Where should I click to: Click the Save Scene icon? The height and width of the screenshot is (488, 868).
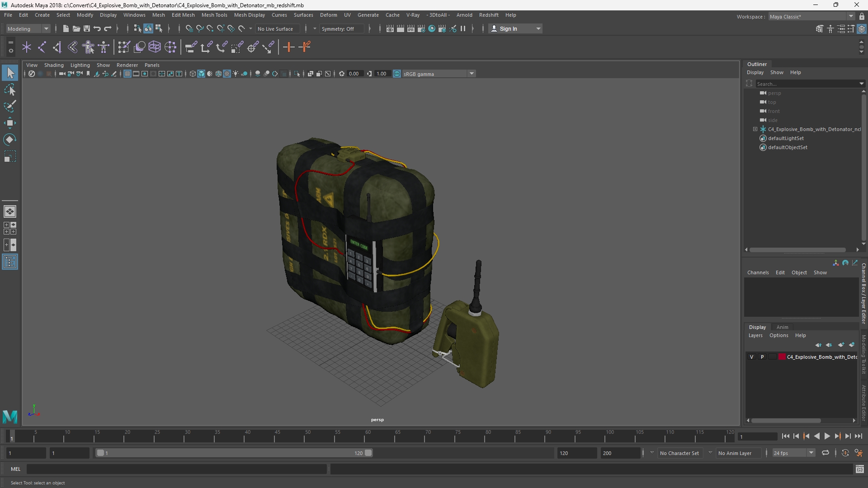(87, 28)
